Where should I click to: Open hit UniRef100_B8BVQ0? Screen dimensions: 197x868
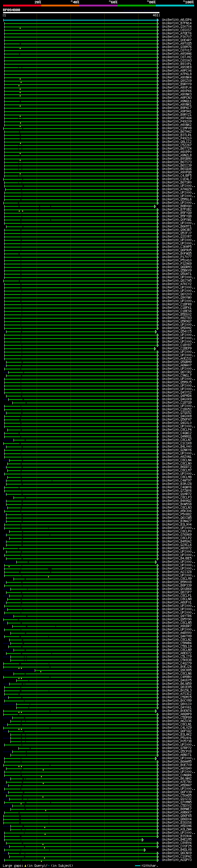tap(176, 206)
